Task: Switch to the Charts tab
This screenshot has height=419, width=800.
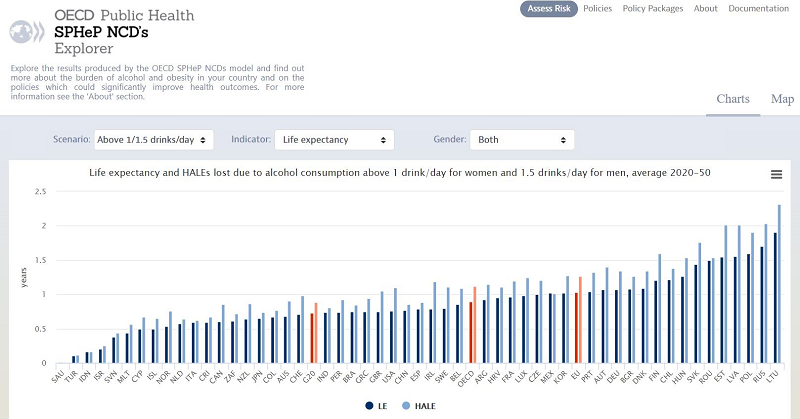Action: (x=733, y=99)
